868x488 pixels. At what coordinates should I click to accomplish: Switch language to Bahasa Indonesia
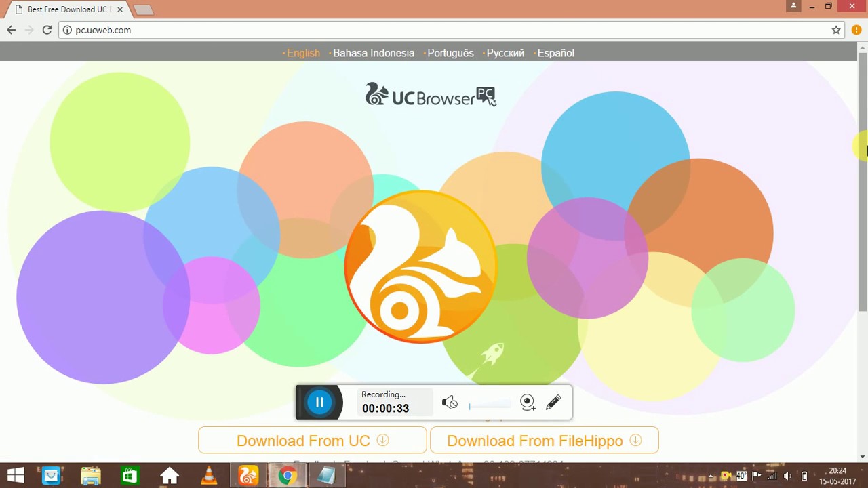pyautogui.click(x=372, y=53)
